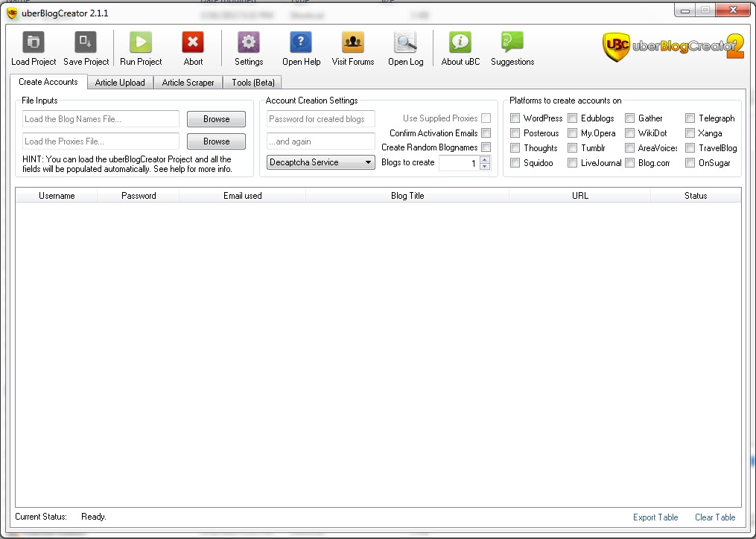Switch to the Article Upload tab
This screenshot has width=756, height=539.
120,83
